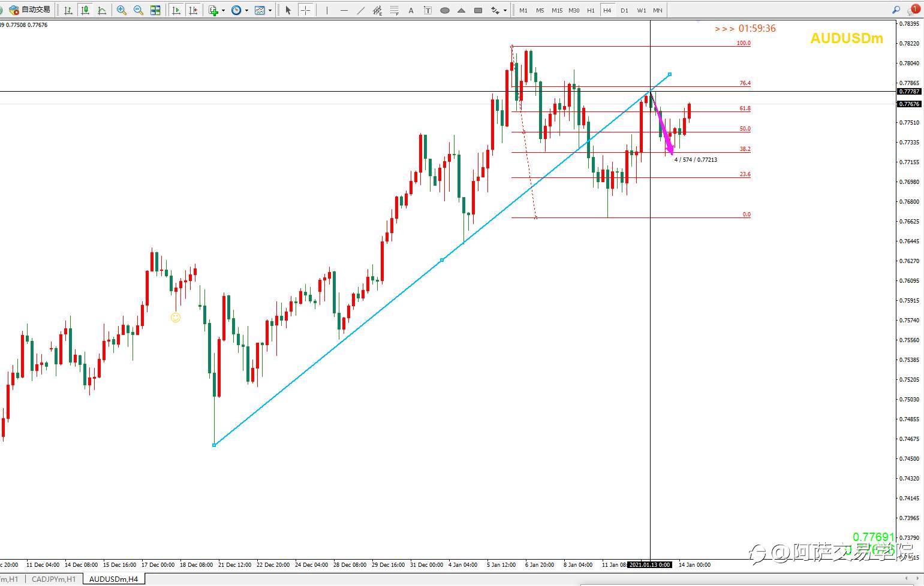The height and width of the screenshot is (586, 924).
Task: Click the Fibonacci 100.0 level label
Action: click(x=744, y=43)
